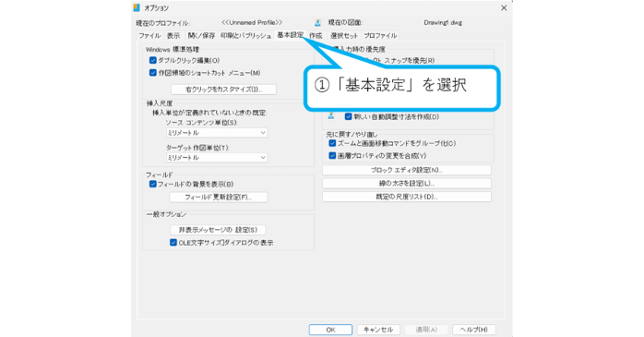Switch to the 選択セット tab
Screen dimensions: 644x337
tap(344, 36)
